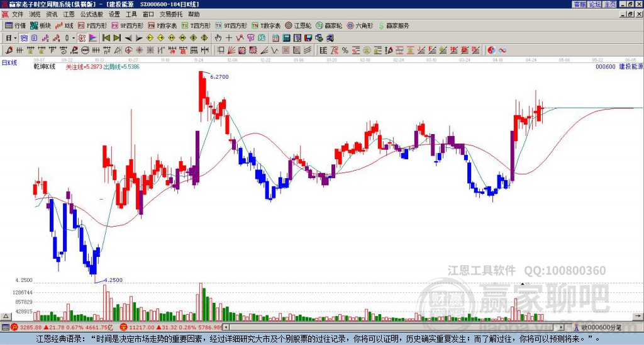Screen dimensions: 644x345
Task: Open the T数字表 tool
Action: pos(266,25)
